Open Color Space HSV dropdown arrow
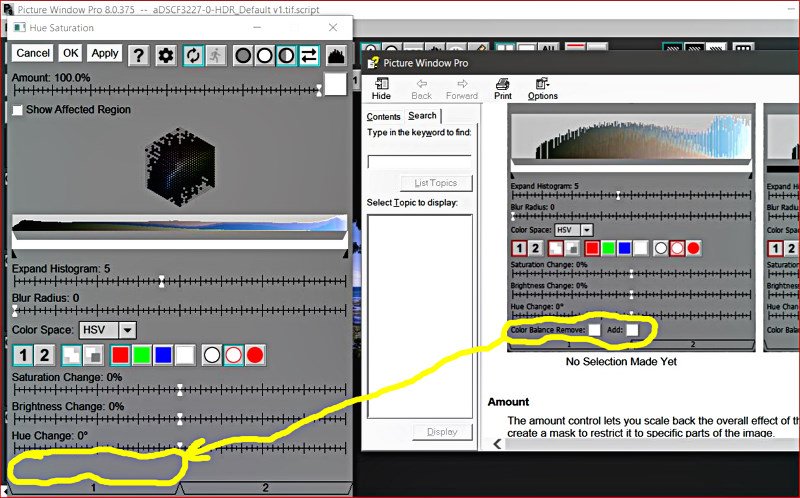This screenshot has width=800, height=498. click(x=128, y=330)
